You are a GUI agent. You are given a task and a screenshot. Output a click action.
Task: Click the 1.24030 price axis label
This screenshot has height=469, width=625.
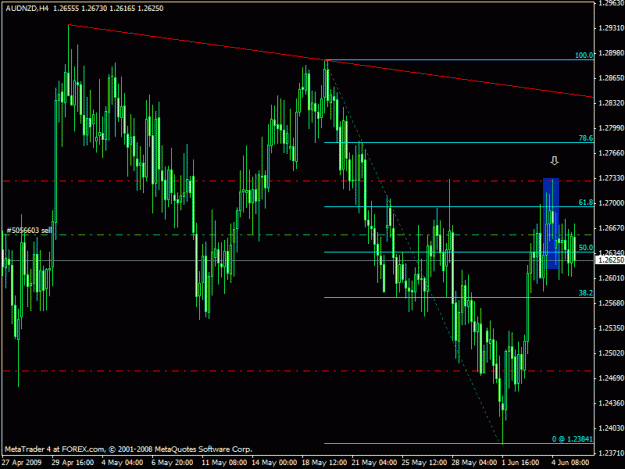pyautogui.click(x=611, y=428)
